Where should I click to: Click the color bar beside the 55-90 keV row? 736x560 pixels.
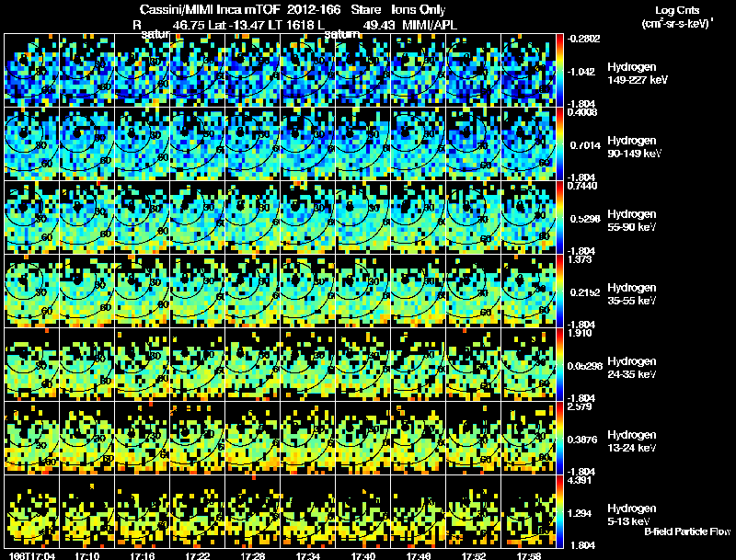[x=559, y=217]
